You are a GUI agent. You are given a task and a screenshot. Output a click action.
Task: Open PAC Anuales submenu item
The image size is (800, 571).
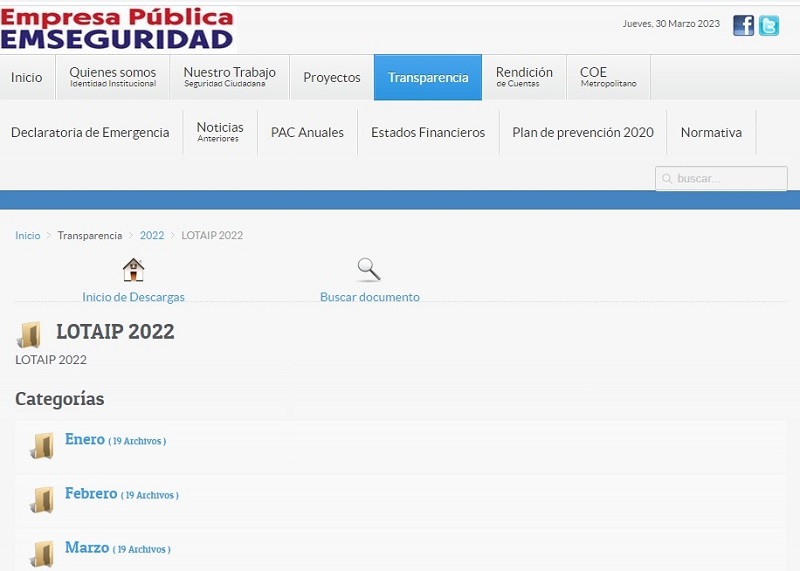[307, 133]
